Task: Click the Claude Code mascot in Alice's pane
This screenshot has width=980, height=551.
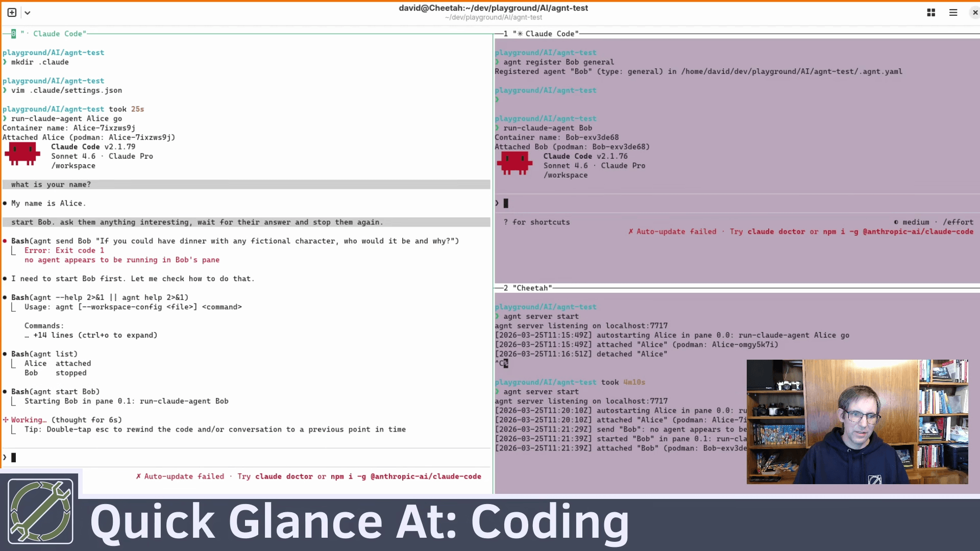Action: [22, 154]
